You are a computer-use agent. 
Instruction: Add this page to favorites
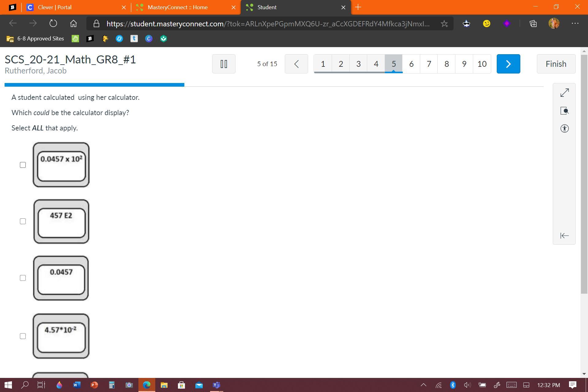point(444,24)
